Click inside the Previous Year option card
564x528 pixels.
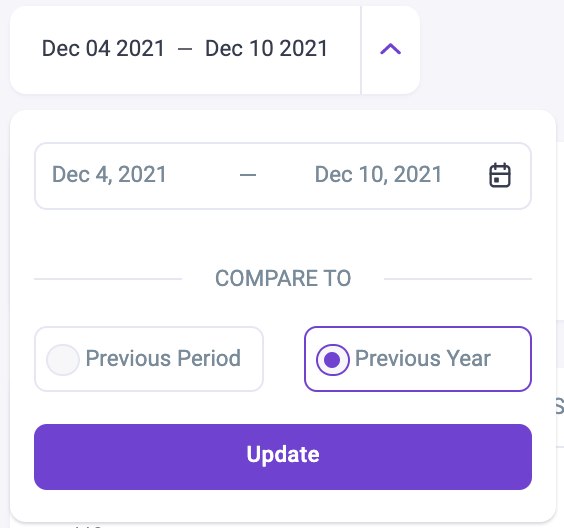[418, 359]
